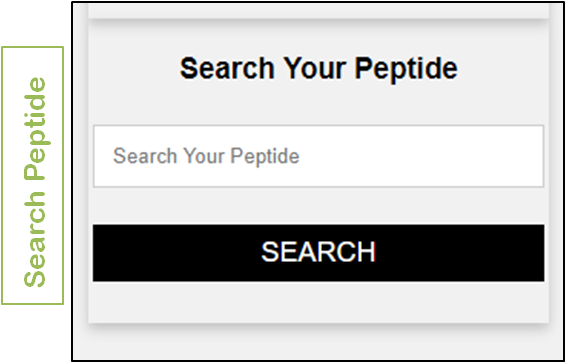The height and width of the screenshot is (363, 566).
Task: Click the gray gap between input and SEARCH button
Action: [318, 206]
